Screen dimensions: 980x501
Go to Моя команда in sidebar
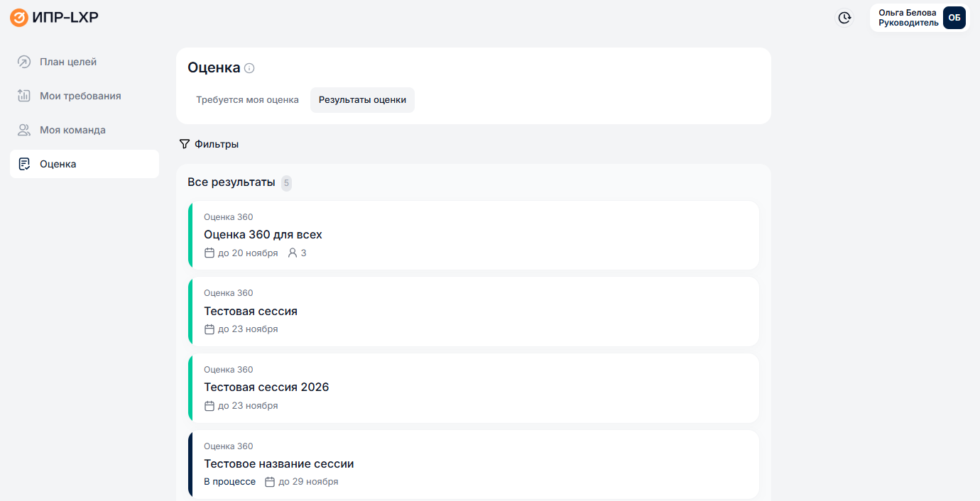[x=72, y=130]
